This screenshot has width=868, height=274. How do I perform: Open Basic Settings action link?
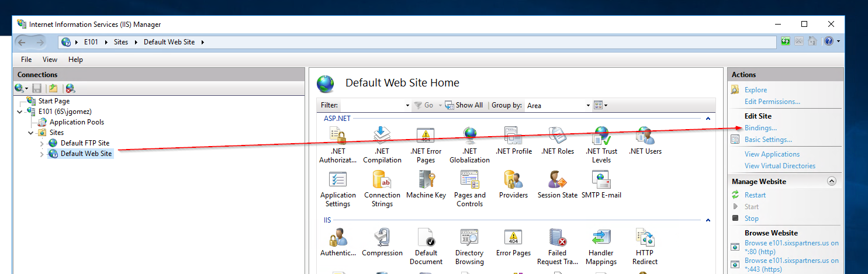768,140
